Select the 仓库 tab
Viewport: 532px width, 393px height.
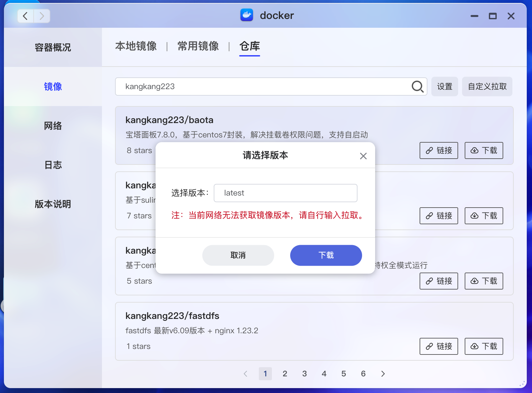(x=250, y=46)
